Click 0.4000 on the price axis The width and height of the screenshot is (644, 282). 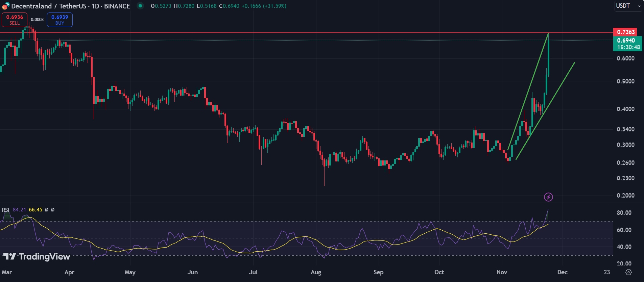tap(626, 109)
